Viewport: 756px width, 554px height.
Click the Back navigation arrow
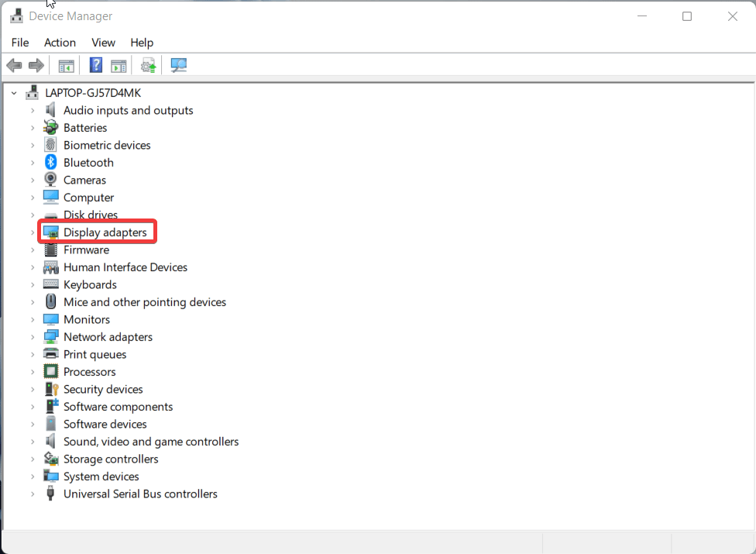[x=14, y=65]
